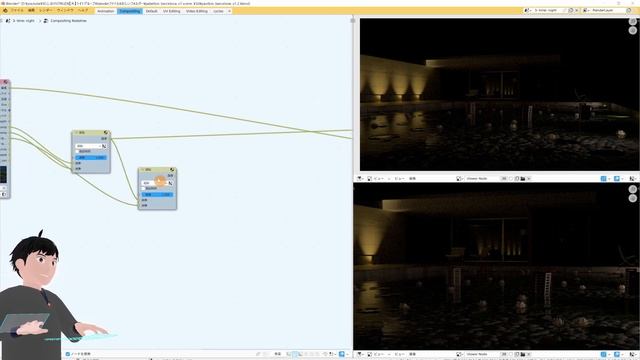
Task: Open editor type dropdown in the lower image editor
Action: [360, 354]
